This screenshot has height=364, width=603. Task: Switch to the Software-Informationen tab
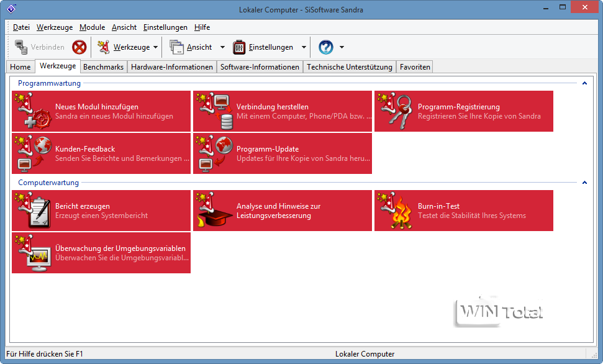pyautogui.click(x=260, y=67)
